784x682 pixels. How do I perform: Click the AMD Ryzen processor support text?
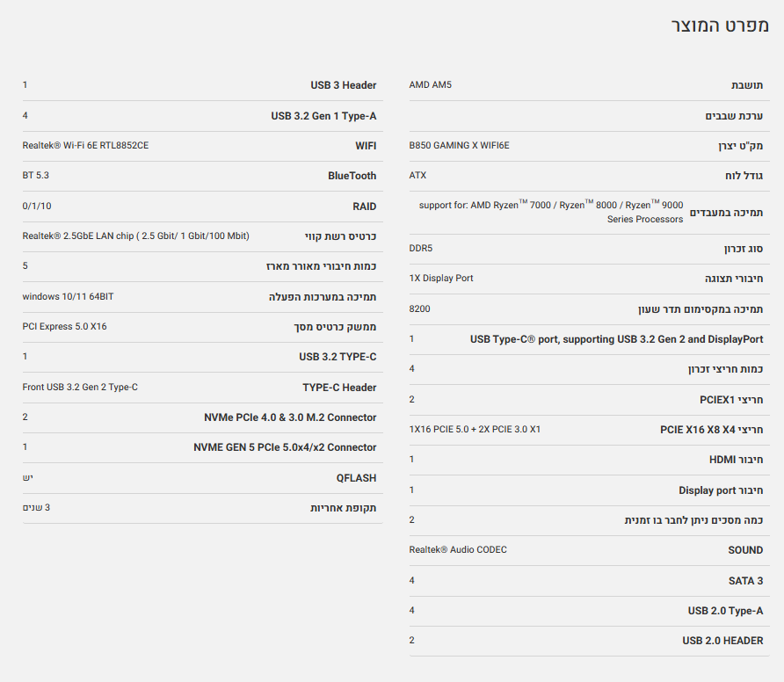[551, 212]
